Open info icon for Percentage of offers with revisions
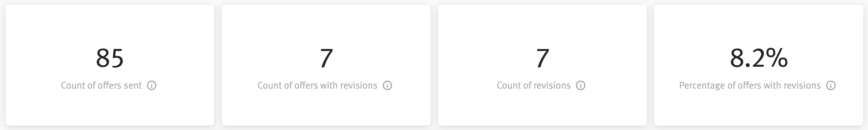Viewport: 868px width, 130px height. (x=831, y=86)
